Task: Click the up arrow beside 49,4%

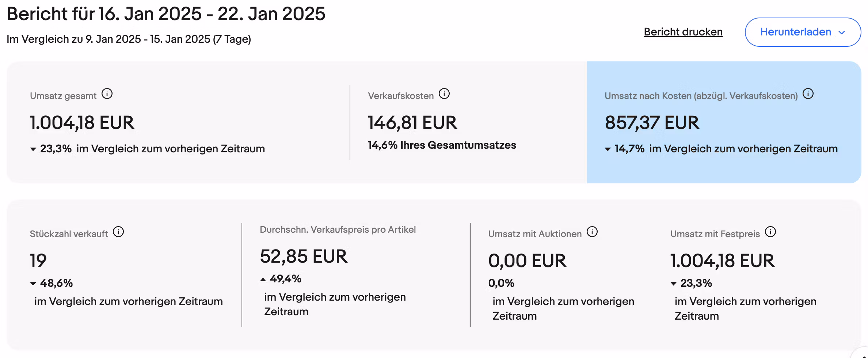Action: point(263,279)
